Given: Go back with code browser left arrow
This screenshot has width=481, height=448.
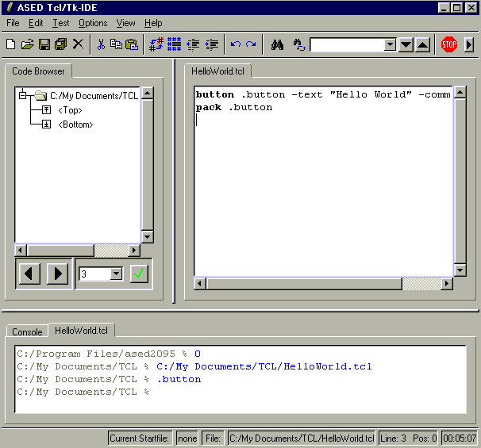Looking at the screenshot, I should click(29, 274).
